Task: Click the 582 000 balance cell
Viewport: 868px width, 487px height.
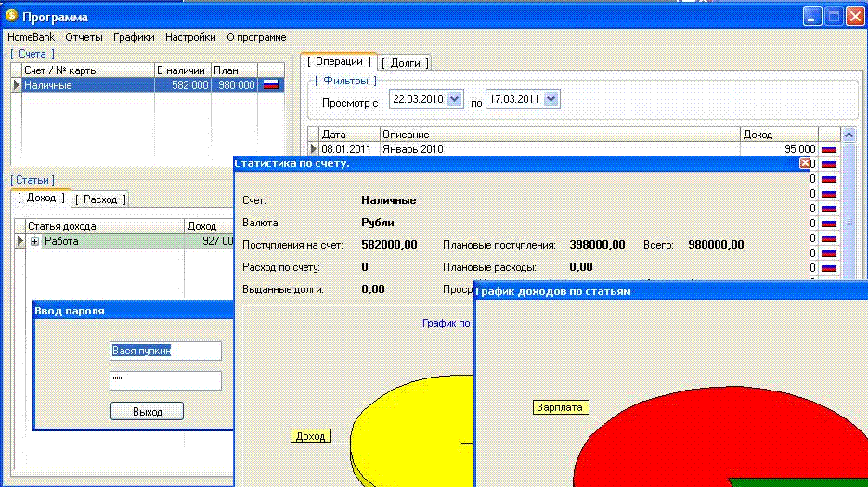Action: pos(183,84)
